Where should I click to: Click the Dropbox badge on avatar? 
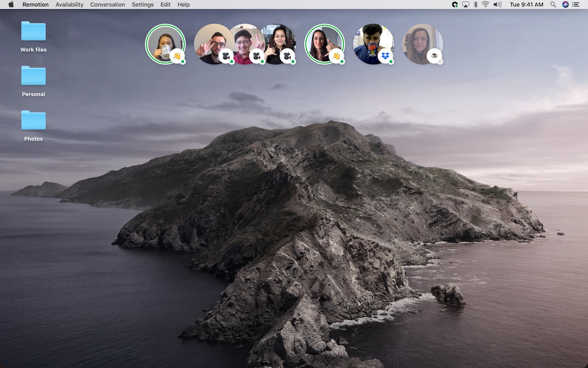385,56
